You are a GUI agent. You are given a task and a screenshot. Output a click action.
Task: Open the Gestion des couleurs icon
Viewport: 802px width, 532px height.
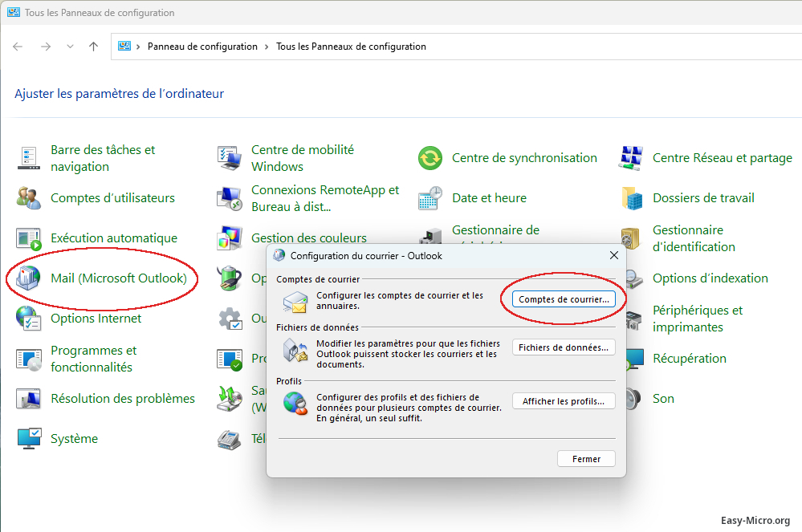click(x=229, y=238)
